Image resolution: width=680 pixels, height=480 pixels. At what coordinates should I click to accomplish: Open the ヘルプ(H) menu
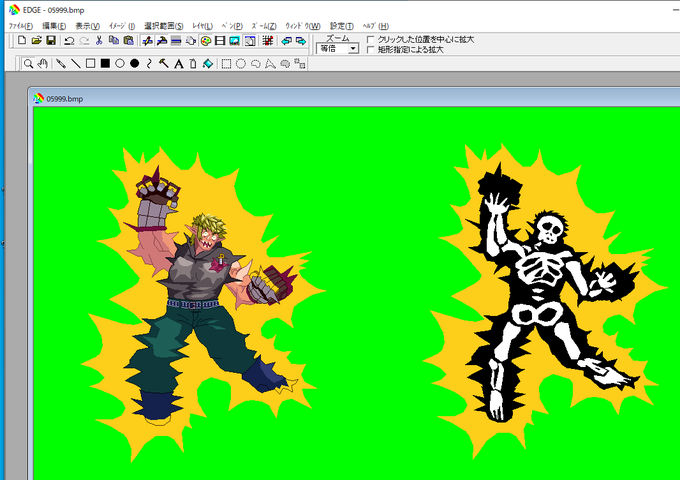(x=376, y=26)
